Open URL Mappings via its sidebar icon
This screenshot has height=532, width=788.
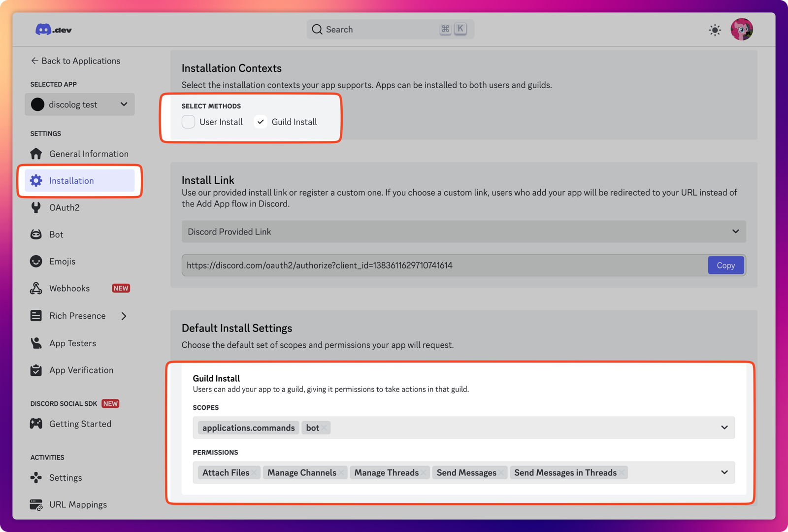(x=36, y=504)
